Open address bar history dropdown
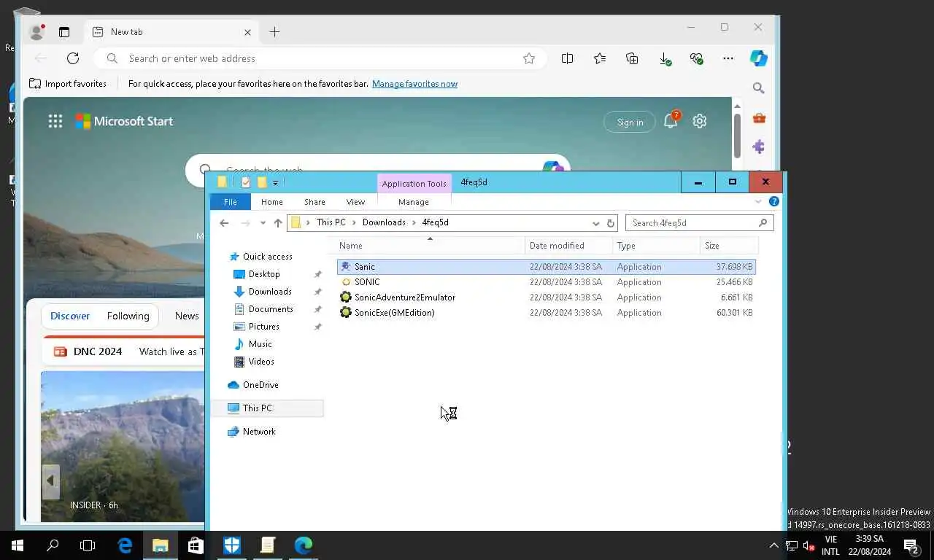 point(595,223)
